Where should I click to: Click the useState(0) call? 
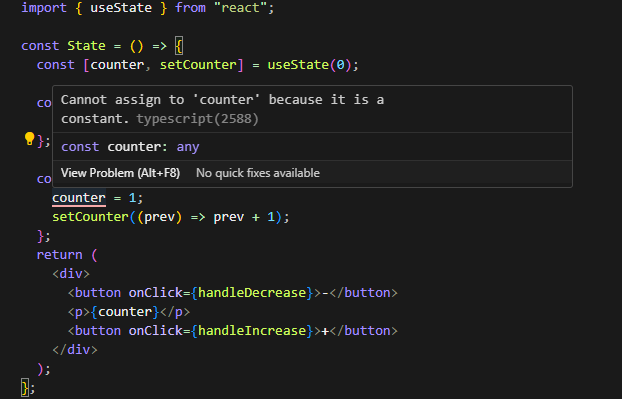pos(309,65)
